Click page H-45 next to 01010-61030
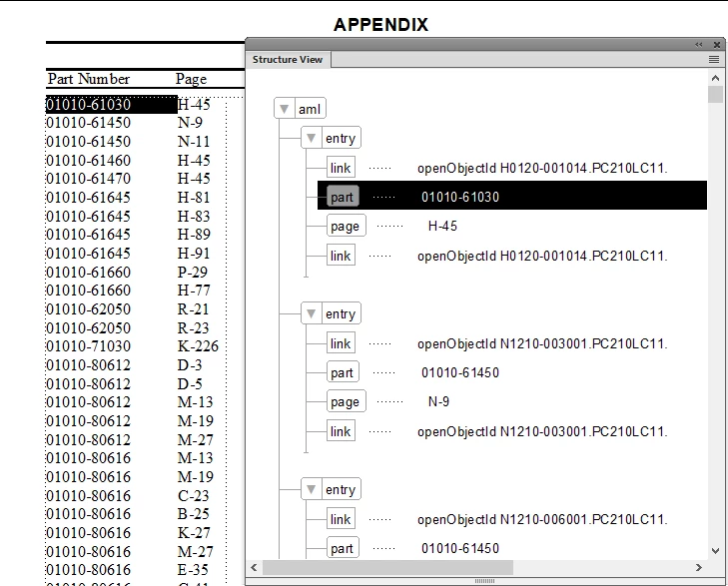 194,105
